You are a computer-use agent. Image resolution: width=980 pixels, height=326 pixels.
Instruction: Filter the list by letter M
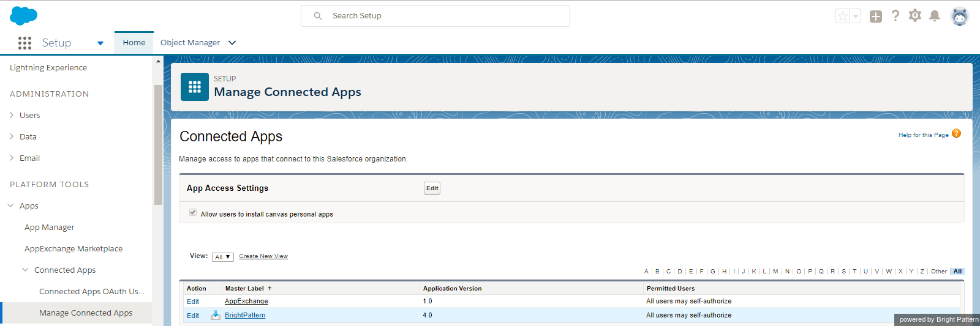coord(775,271)
